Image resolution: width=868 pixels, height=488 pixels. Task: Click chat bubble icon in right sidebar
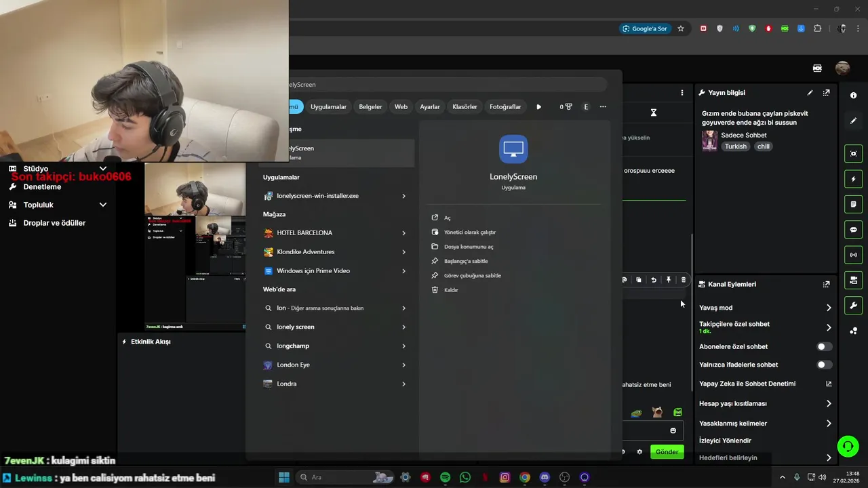pos(853,230)
